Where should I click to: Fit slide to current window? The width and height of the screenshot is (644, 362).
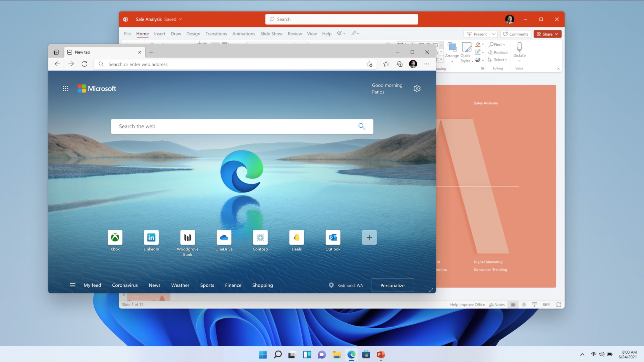click(x=559, y=304)
